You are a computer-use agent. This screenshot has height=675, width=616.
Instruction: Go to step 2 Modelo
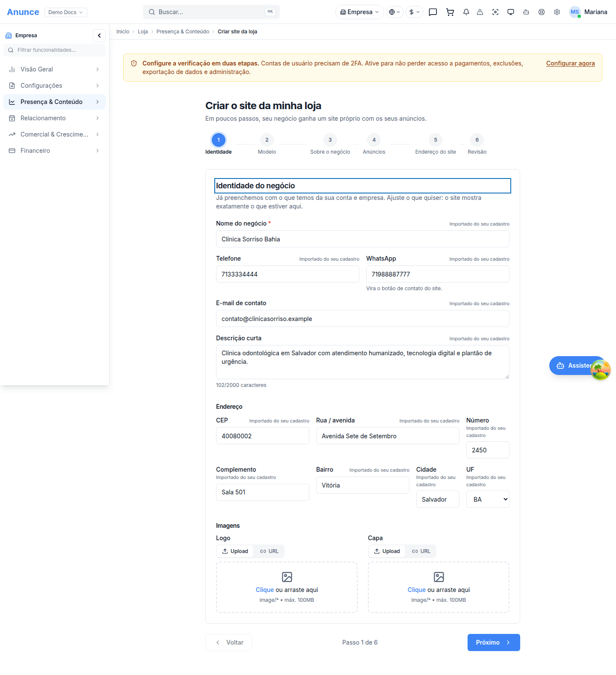[267, 144]
